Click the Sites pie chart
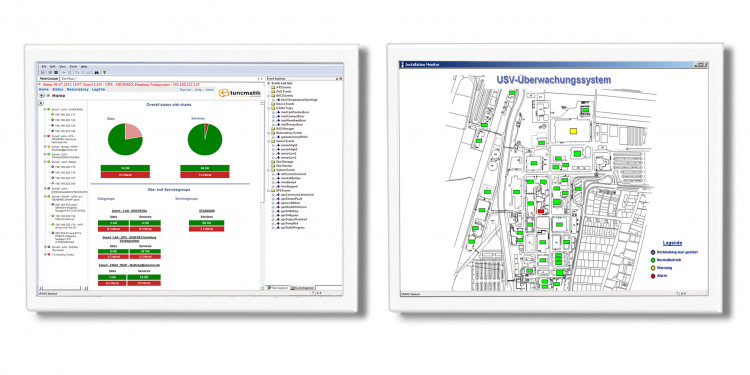This screenshot has height=375, width=750. tap(125, 139)
